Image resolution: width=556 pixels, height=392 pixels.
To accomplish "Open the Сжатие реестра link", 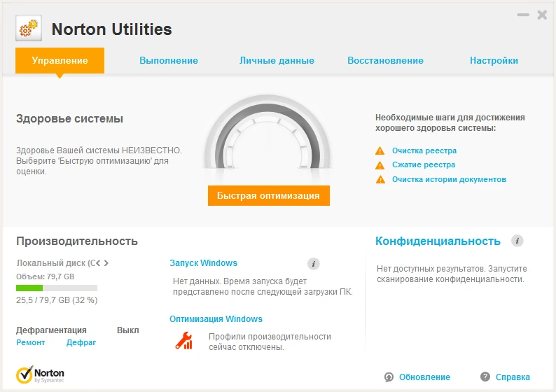I will [x=424, y=164].
